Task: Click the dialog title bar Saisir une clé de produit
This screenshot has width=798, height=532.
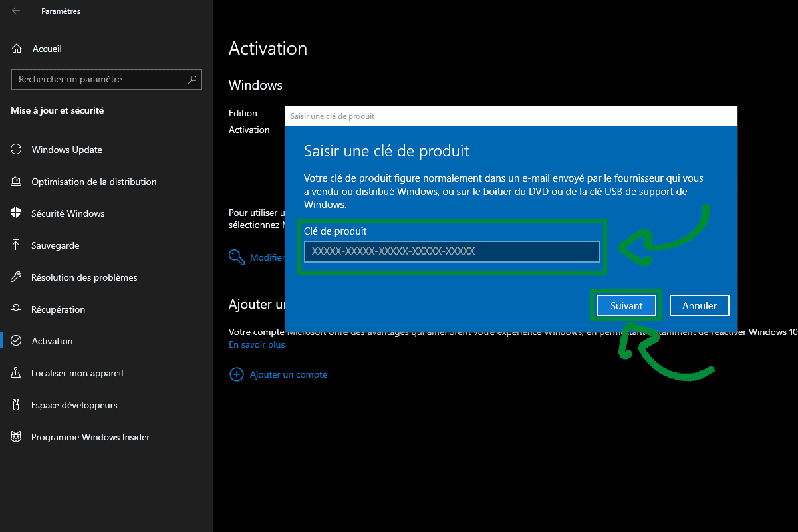Action: coord(511,116)
